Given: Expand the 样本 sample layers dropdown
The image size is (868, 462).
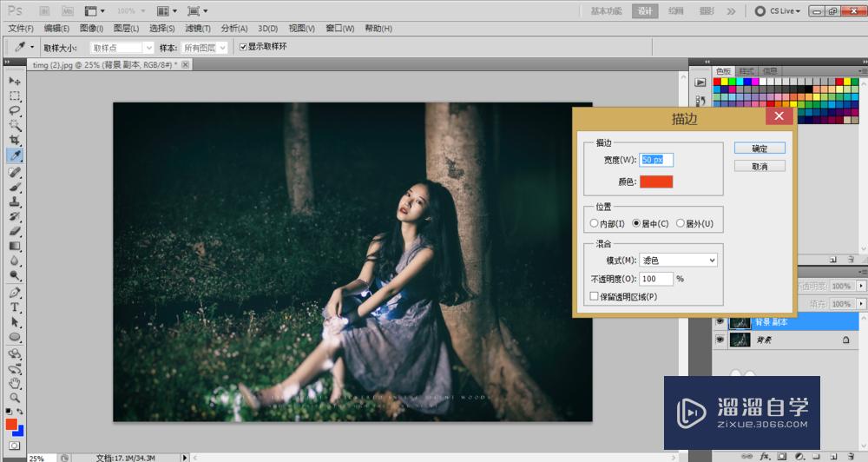Looking at the screenshot, I should pyautogui.click(x=206, y=48).
